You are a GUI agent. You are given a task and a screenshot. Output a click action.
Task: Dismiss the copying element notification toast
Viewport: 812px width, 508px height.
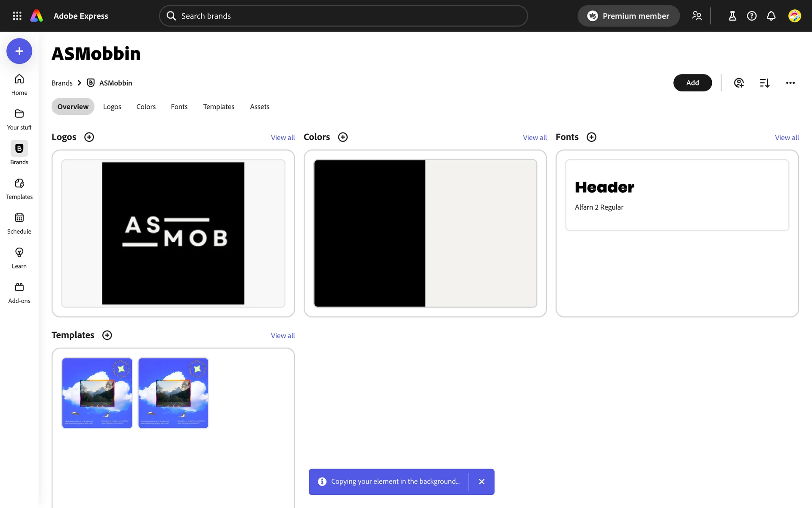481,482
